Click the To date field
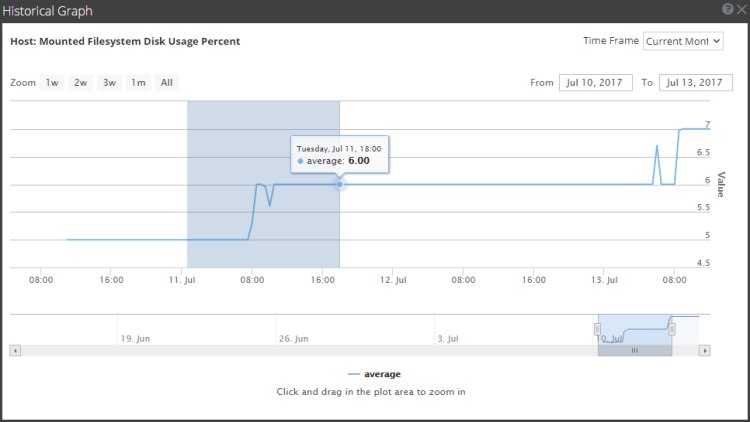 click(695, 83)
